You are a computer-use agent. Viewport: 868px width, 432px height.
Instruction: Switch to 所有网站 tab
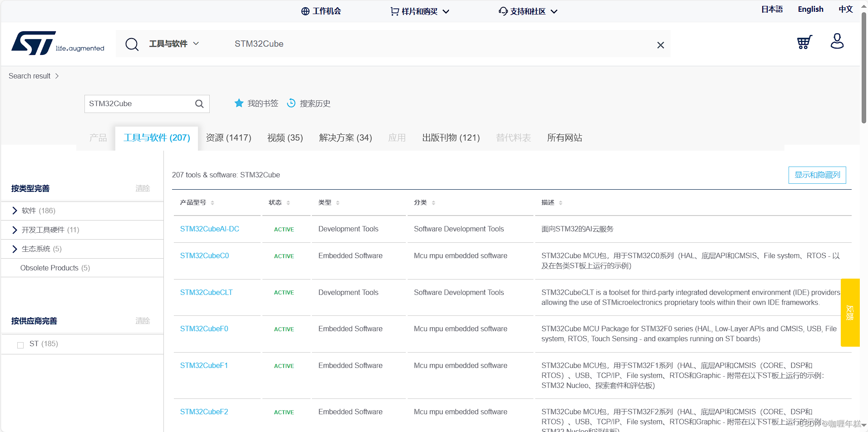pyautogui.click(x=564, y=138)
